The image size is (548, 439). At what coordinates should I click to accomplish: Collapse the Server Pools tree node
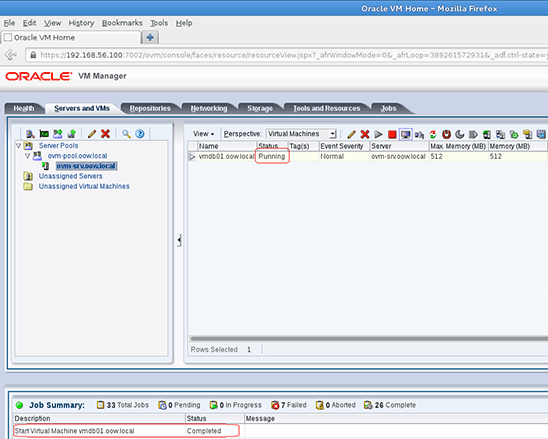[18, 145]
